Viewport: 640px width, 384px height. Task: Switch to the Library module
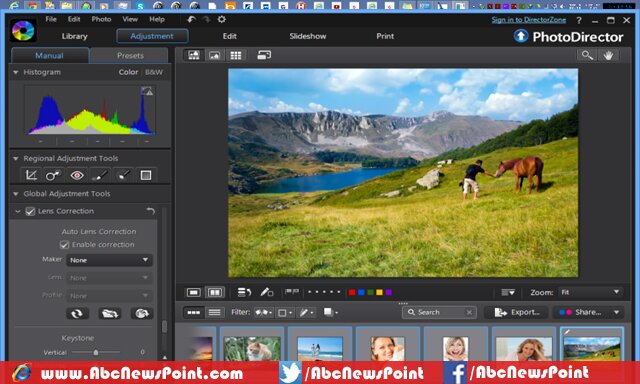coord(74,36)
